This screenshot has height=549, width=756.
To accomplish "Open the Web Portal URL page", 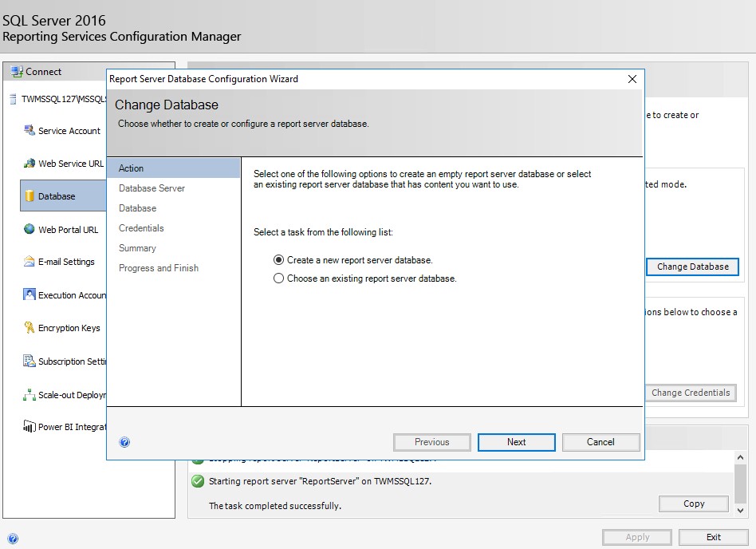I will click(68, 230).
